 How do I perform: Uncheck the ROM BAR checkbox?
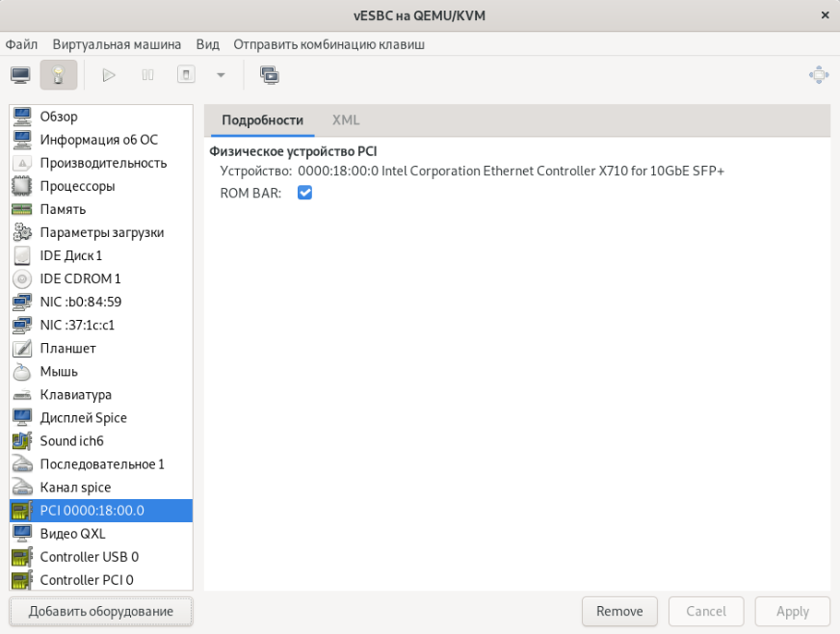(305, 194)
